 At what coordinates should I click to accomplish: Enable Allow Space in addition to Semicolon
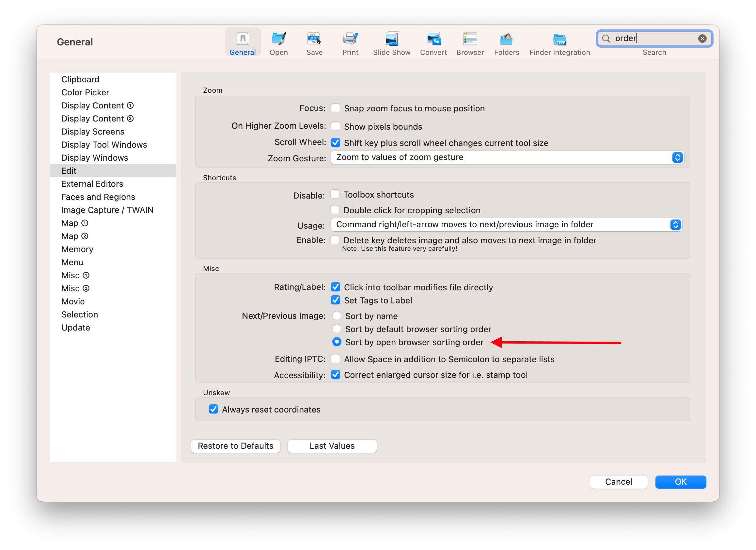335,359
